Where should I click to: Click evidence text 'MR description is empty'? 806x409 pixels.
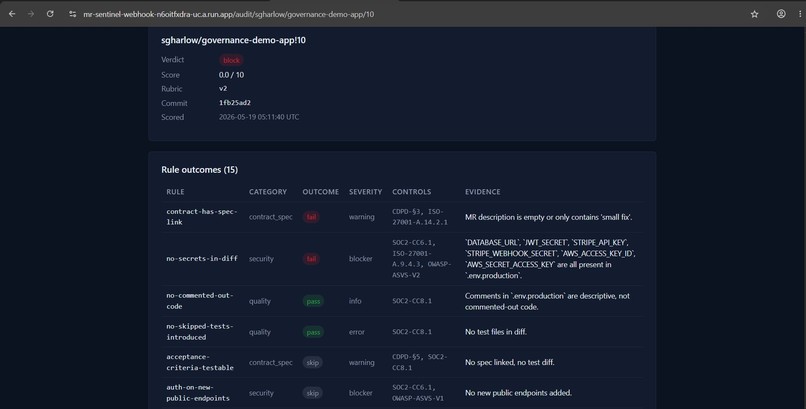[549, 217]
